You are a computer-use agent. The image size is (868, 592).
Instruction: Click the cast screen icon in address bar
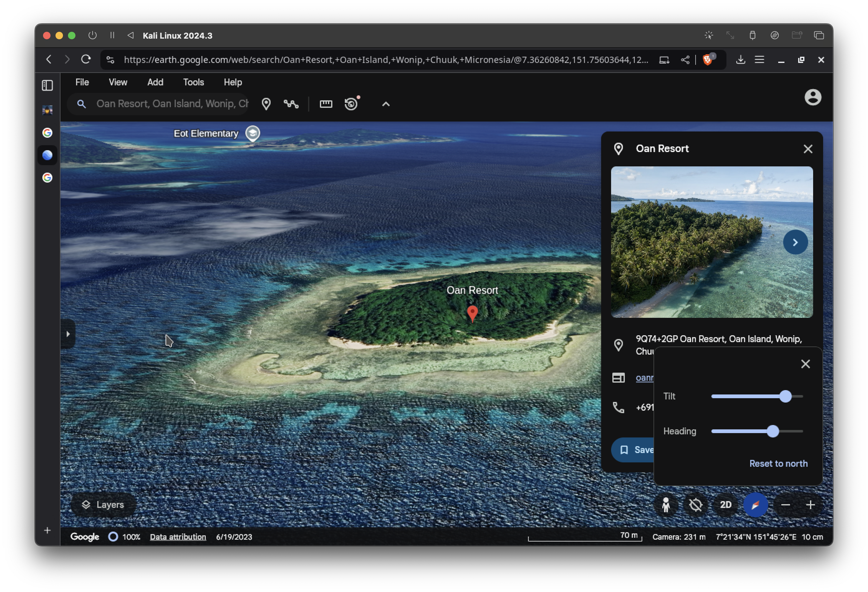tap(664, 60)
